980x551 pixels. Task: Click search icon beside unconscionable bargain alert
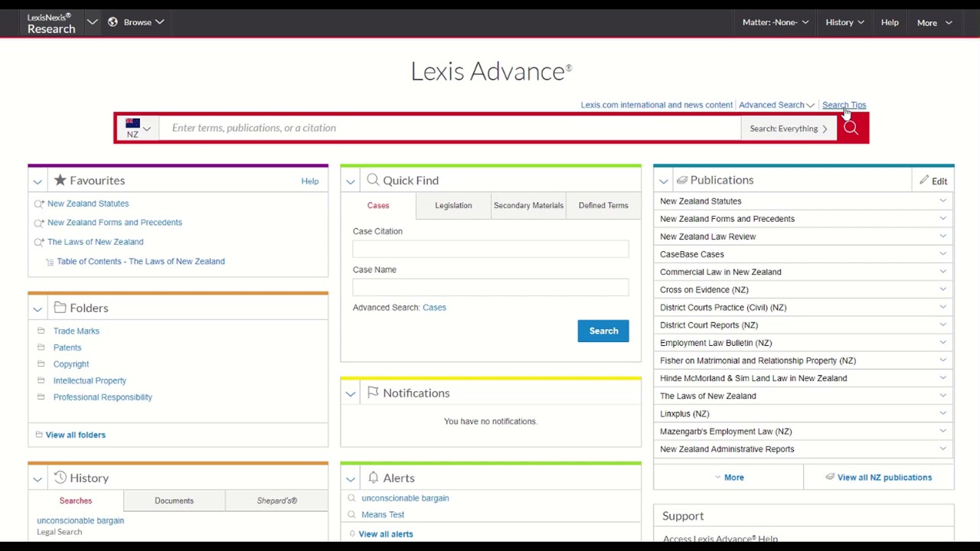(x=352, y=498)
